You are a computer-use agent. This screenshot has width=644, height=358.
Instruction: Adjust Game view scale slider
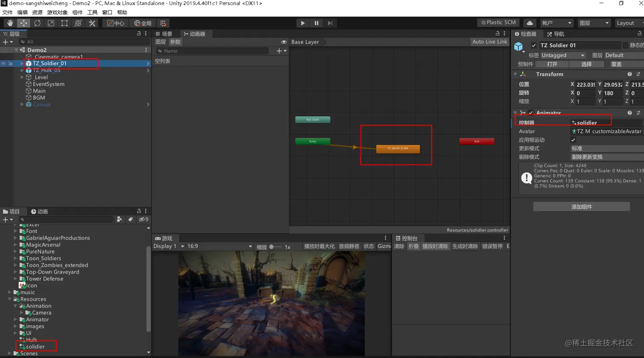[276, 247]
